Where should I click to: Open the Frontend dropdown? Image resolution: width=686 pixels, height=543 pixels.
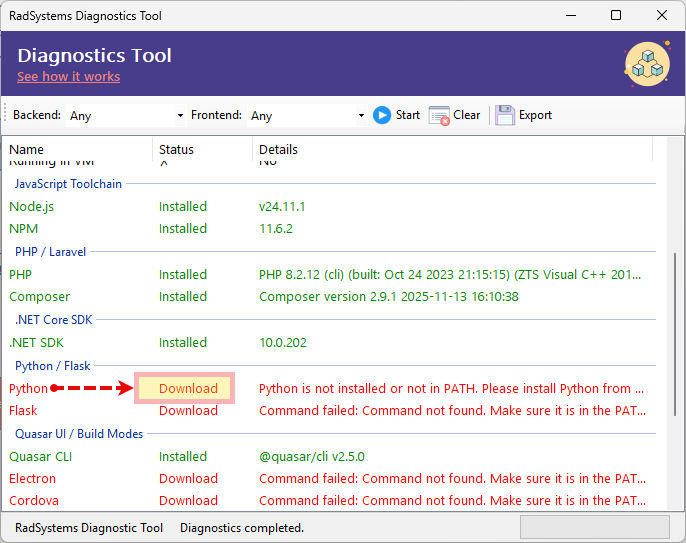click(361, 116)
